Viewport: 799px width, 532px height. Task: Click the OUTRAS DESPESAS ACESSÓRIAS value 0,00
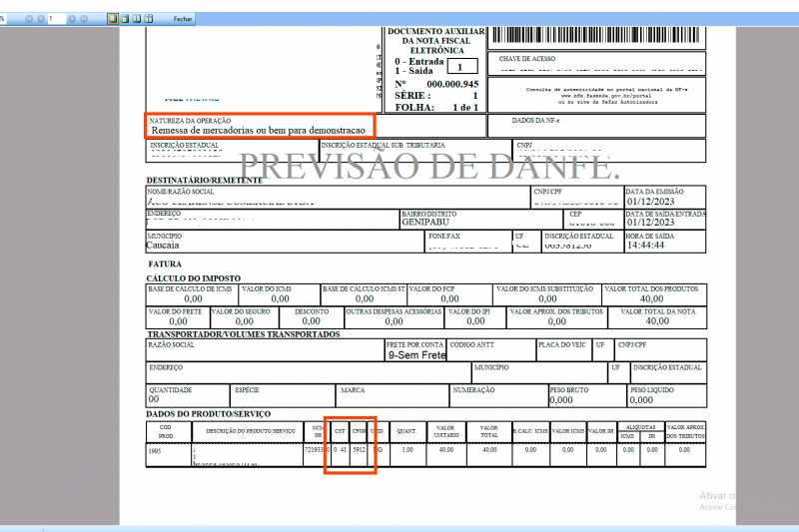click(x=394, y=321)
